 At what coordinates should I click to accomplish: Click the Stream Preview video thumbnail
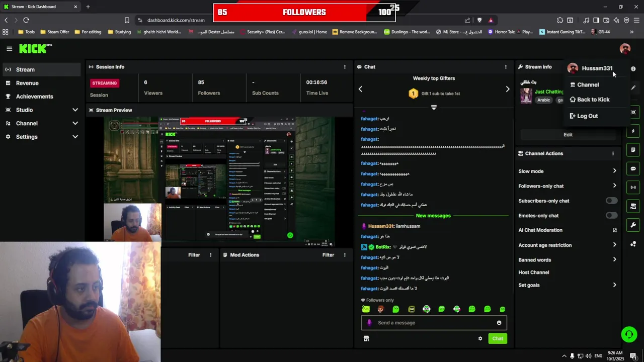click(219, 182)
